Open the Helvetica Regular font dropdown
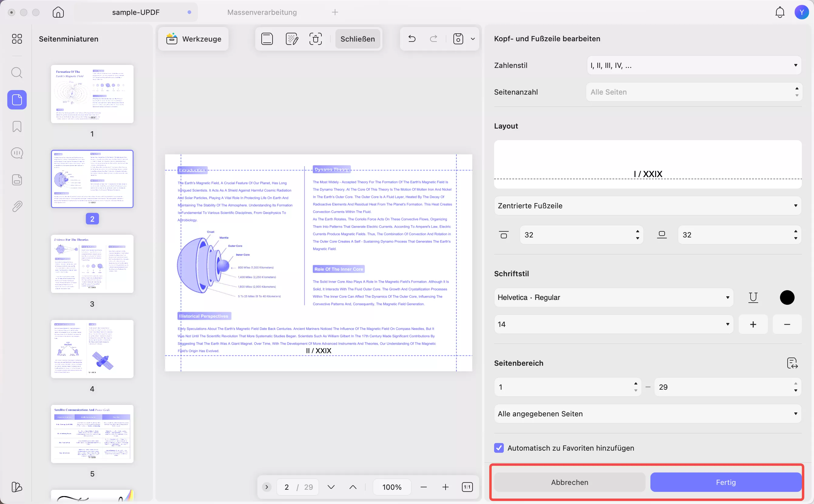 (x=613, y=297)
